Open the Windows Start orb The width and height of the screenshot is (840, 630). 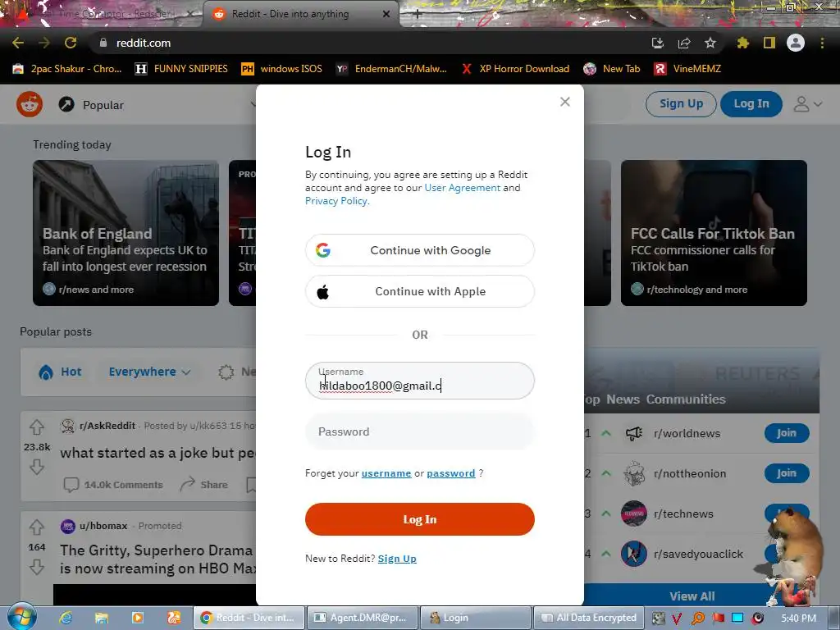point(21,617)
